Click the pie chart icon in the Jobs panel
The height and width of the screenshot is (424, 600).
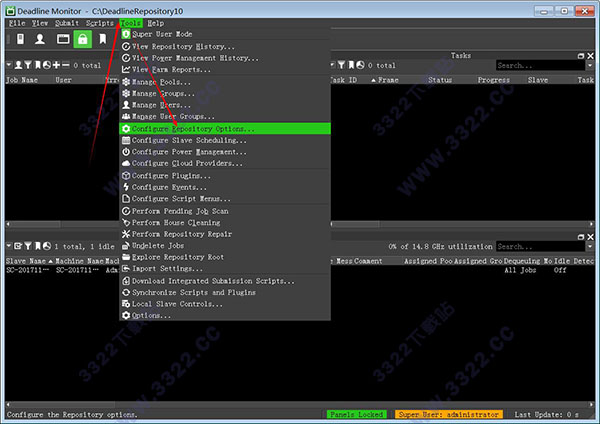(47, 65)
